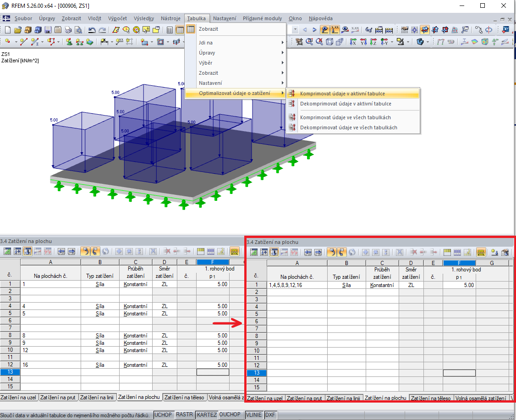Toggle KARTEZ in the status bar
The height and width of the screenshot is (420, 516).
point(207,415)
